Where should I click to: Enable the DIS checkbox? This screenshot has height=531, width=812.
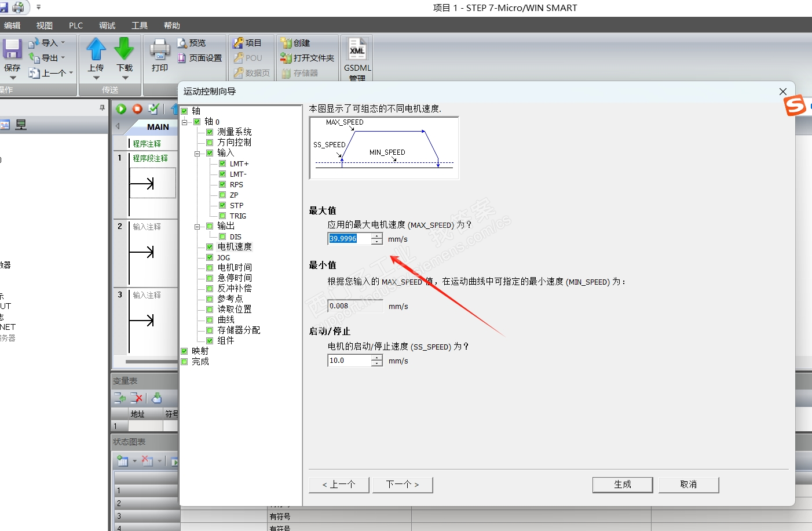pos(222,237)
